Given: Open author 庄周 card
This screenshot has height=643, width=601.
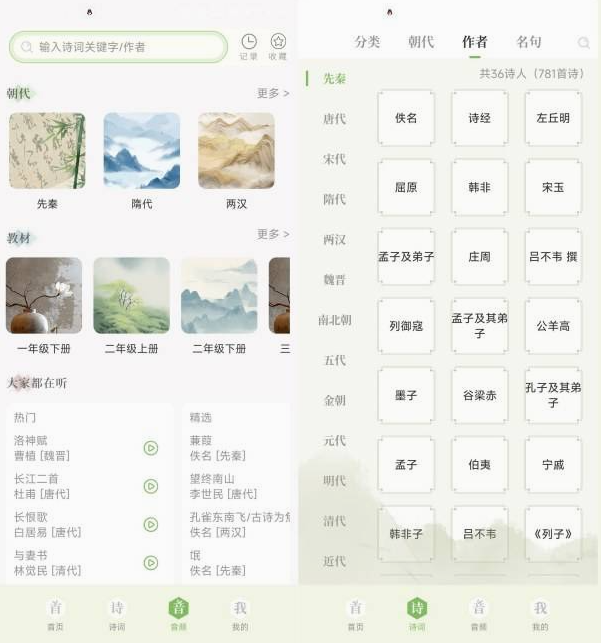Looking at the screenshot, I should [x=479, y=257].
